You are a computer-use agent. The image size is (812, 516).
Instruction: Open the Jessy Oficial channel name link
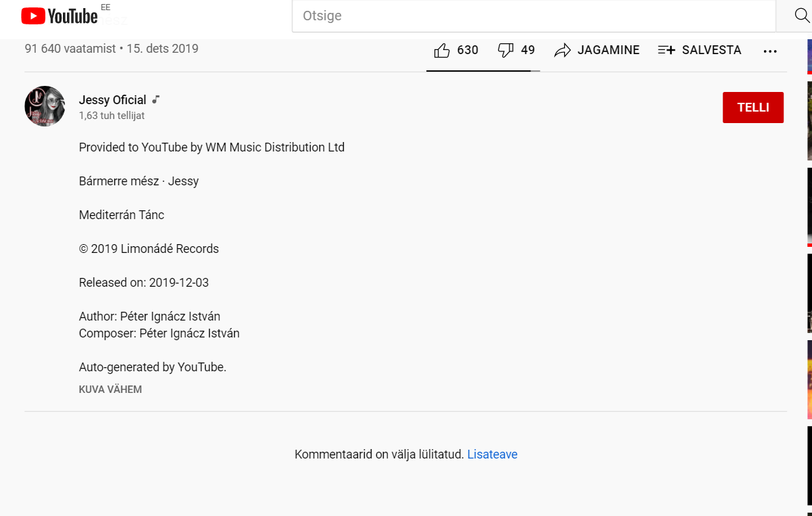point(112,100)
